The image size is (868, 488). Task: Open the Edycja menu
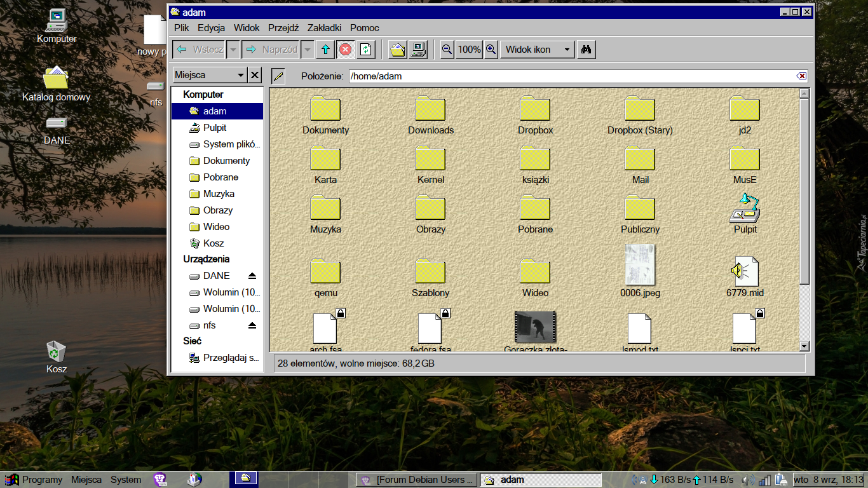click(212, 28)
